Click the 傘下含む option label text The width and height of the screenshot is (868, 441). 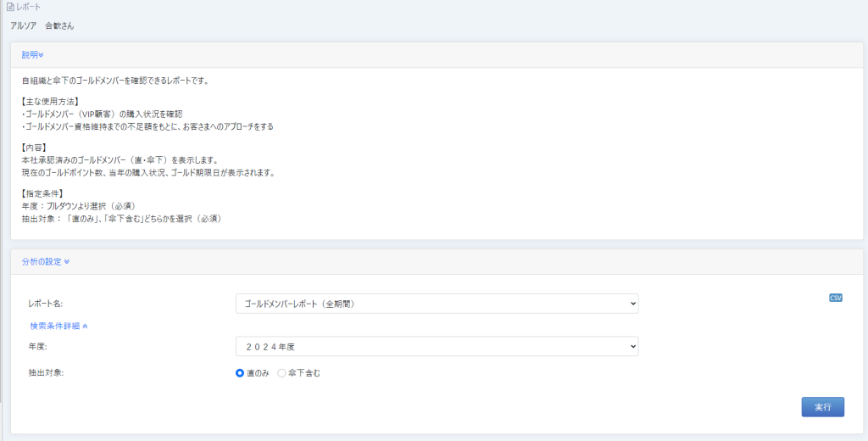(x=304, y=373)
